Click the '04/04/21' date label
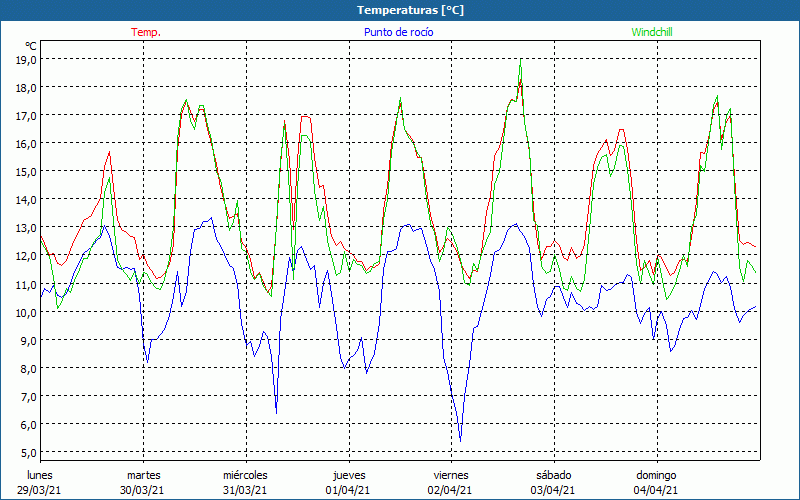 pos(656,490)
